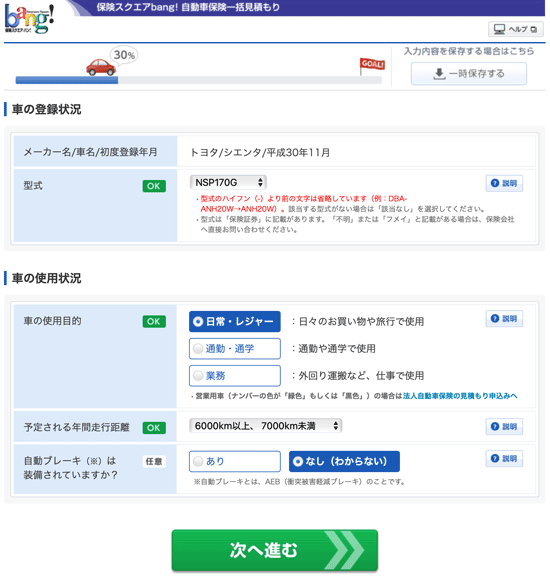Open the 型式 NSP170G dropdown
This screenshot has height=588, width=550.
[x=228, y=183]
